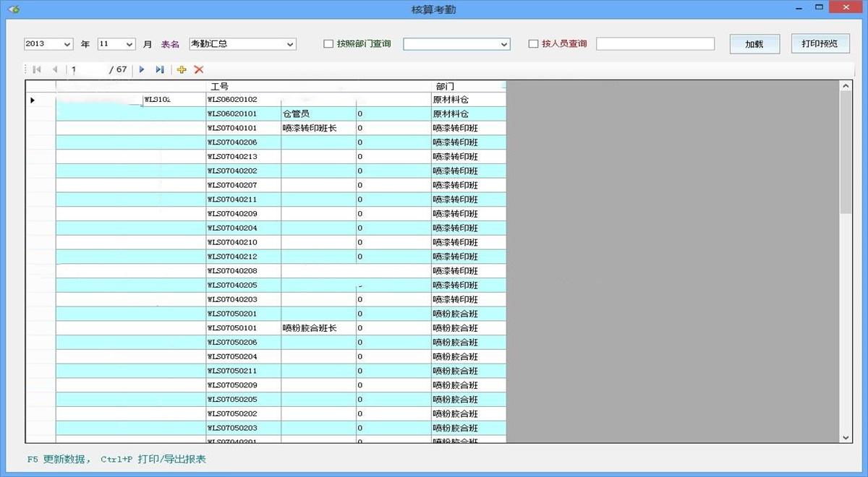Viewport: 868px width, 477px height.
Task: Click the 部门 column header
Action: (445, 87)
